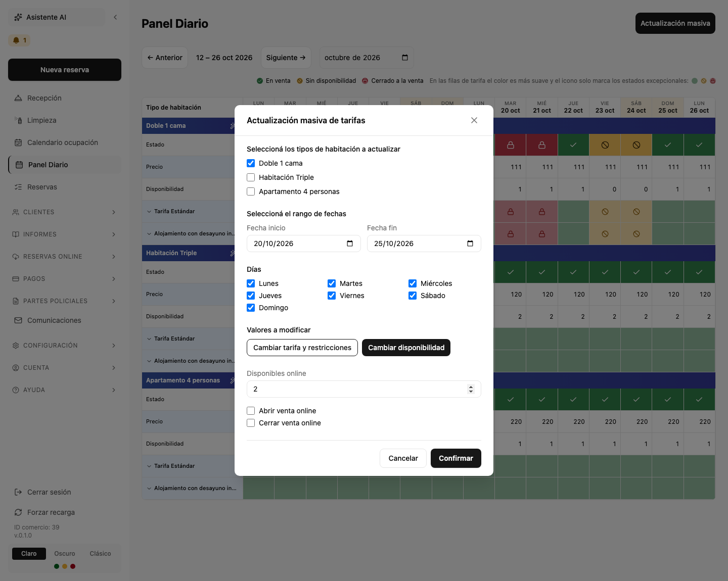
Task: Click the magic wand icon on Habitación Triple
Action: click(x=233, y=253)
